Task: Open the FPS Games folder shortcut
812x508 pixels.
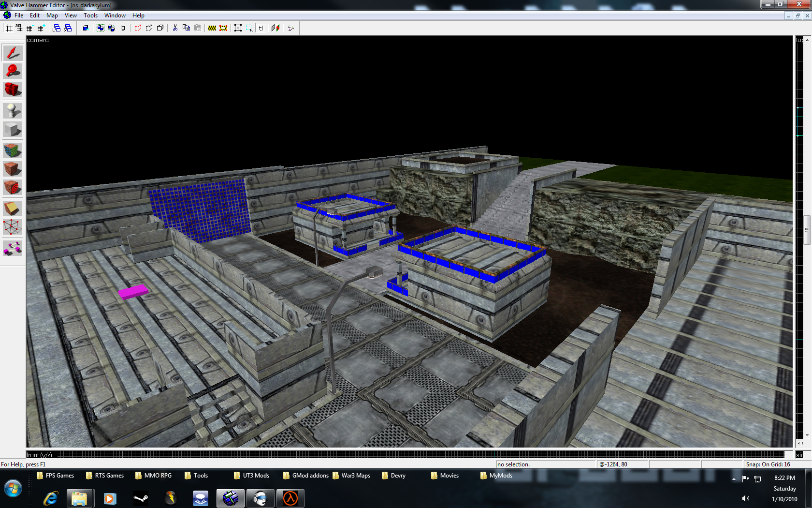Action: pos(55,476)
